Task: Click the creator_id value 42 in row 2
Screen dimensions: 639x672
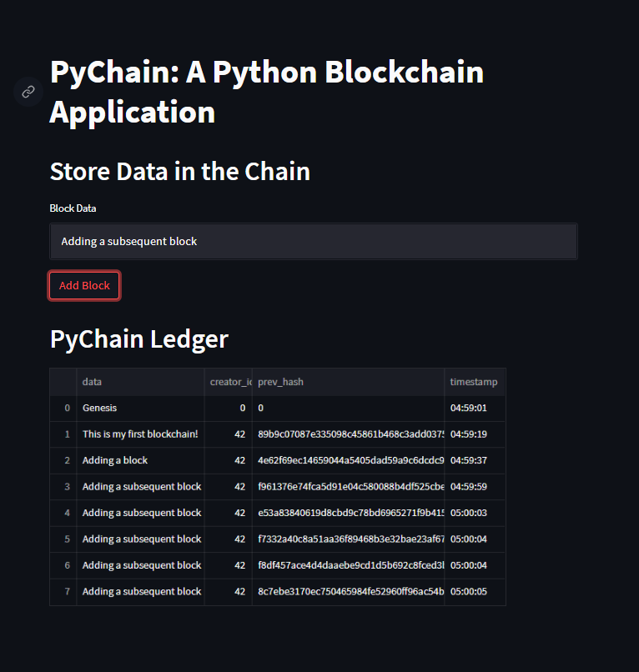Action: point(241,460)
